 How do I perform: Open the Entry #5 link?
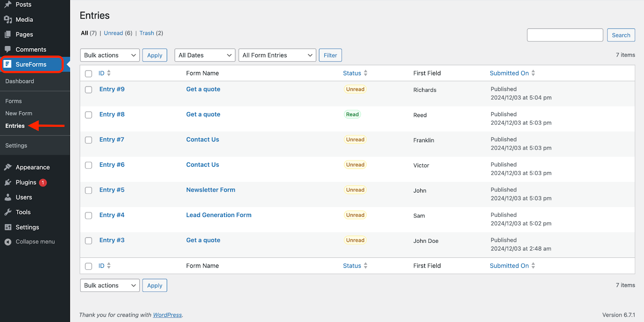coord(112,190)
